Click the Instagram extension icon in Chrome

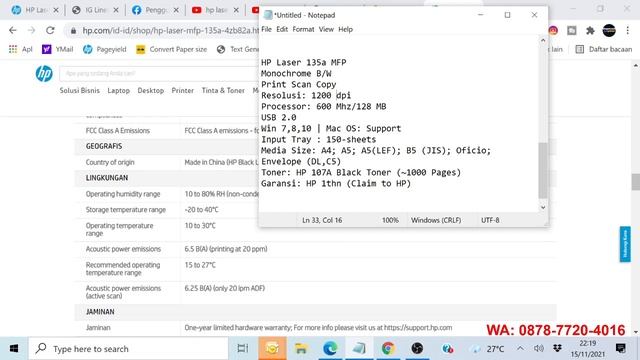553,30
